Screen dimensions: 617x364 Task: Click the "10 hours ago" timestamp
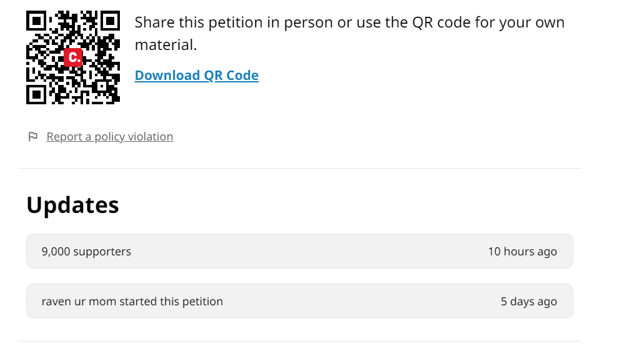pyautogui.click(x=522, y=252)
